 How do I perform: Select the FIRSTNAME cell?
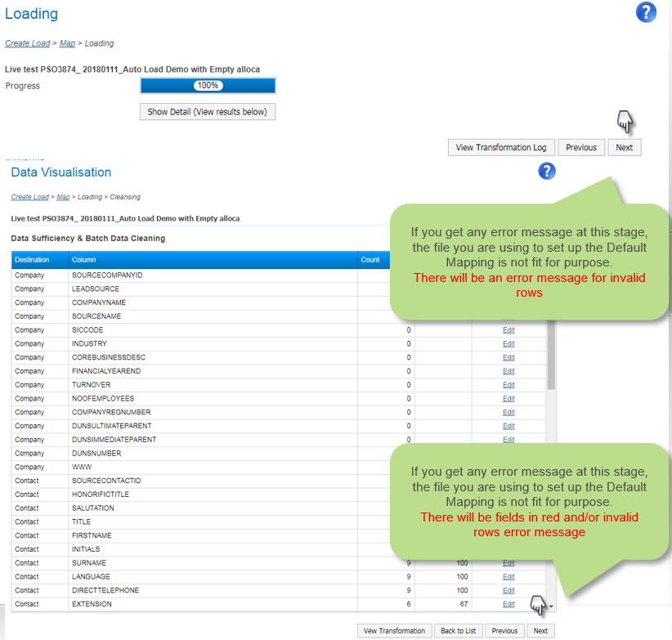[213, 535]
